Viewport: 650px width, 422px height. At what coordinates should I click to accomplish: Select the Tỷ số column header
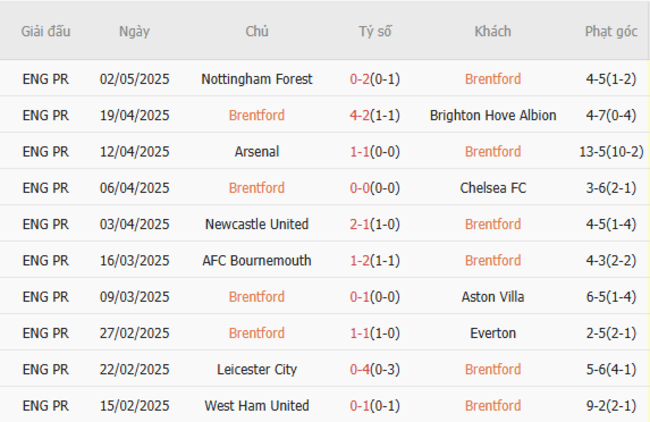coord(375,31)
